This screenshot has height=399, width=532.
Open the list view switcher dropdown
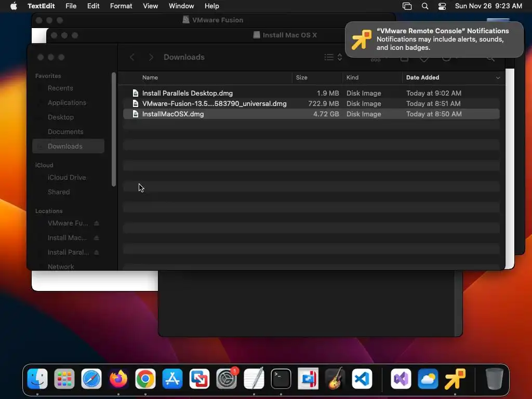tap(333, 57)
